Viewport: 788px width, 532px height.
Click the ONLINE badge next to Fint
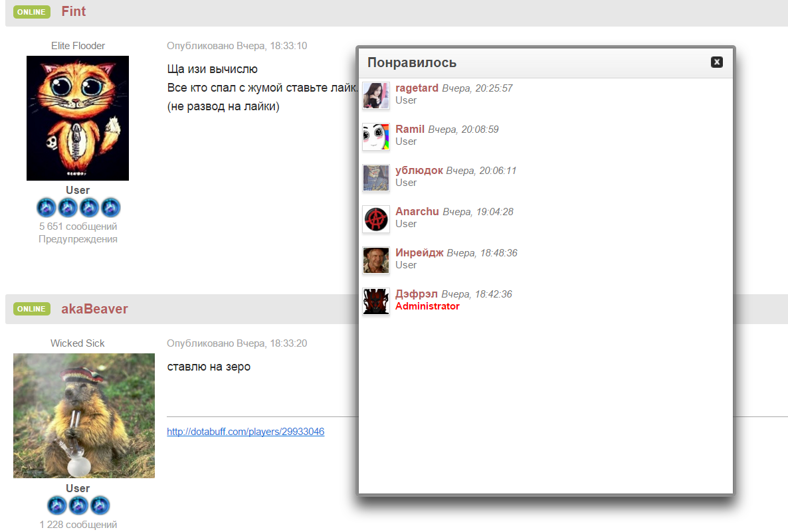(x=32, y=11)
